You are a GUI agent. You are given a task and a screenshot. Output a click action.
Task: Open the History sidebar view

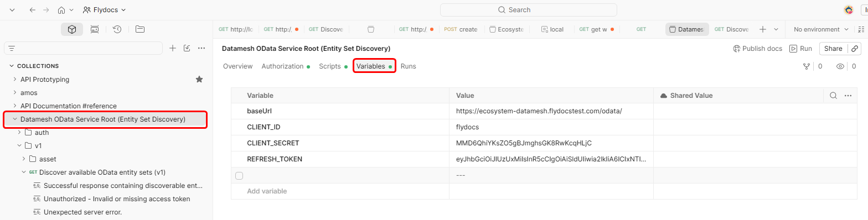pos(117,29)
